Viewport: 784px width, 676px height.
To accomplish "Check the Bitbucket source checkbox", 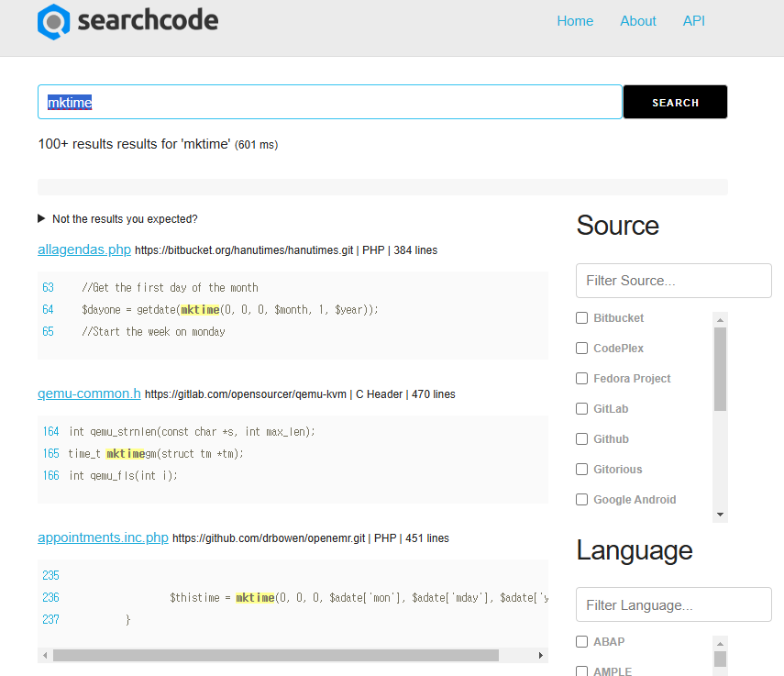I will [581, 318].
